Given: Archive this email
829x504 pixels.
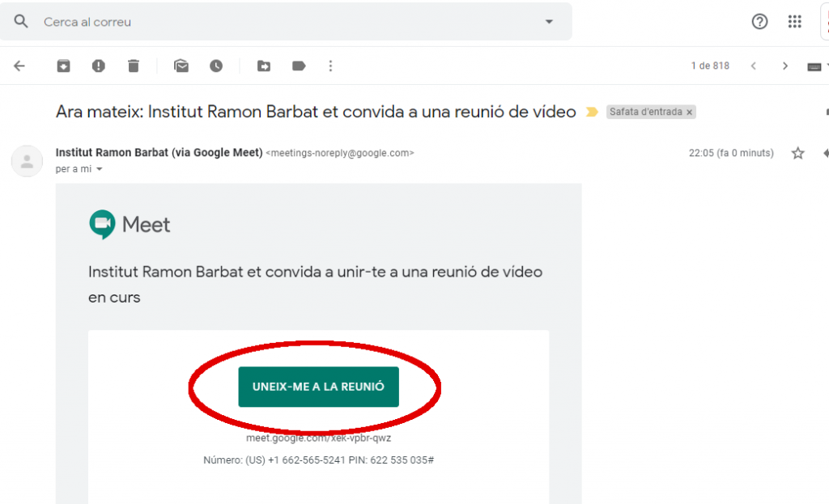Looking at the screenshot, I should (x=63, y=66).
